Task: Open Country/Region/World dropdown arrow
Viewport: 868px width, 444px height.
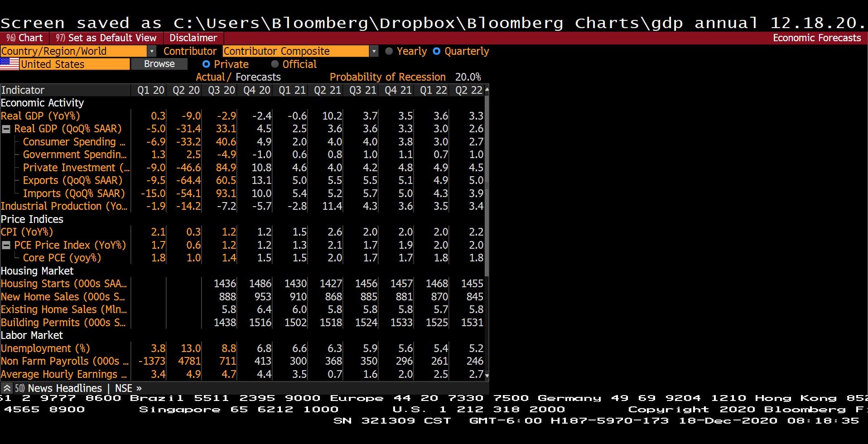Action: [152, 51]
